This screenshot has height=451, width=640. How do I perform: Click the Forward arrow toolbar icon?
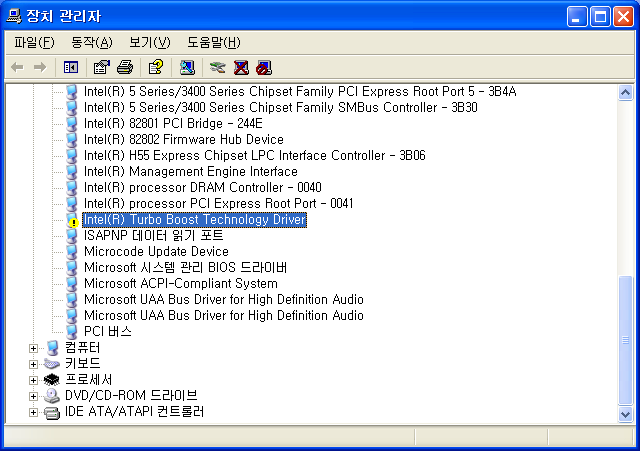[40, 67]
